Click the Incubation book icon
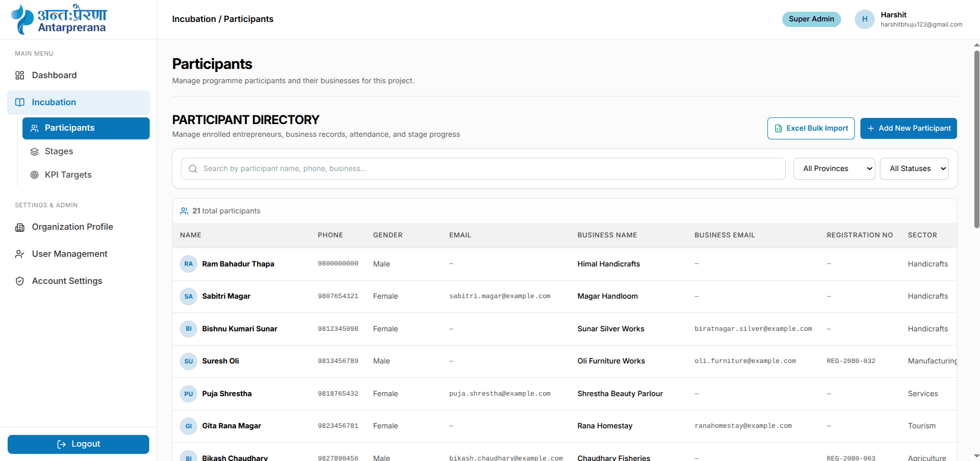This screenshot has width=980, height=461. click(x=20, y=102)
